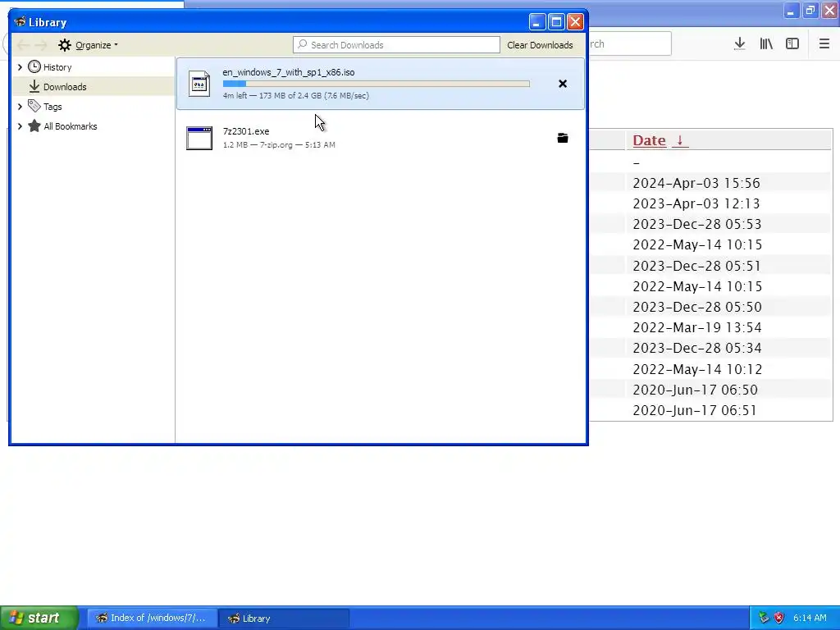Image resolution: width=840 pixels, height=630 pixels.
Task: Select All Bookmarks in the sidebar
Action: click(x=71, y=126)
